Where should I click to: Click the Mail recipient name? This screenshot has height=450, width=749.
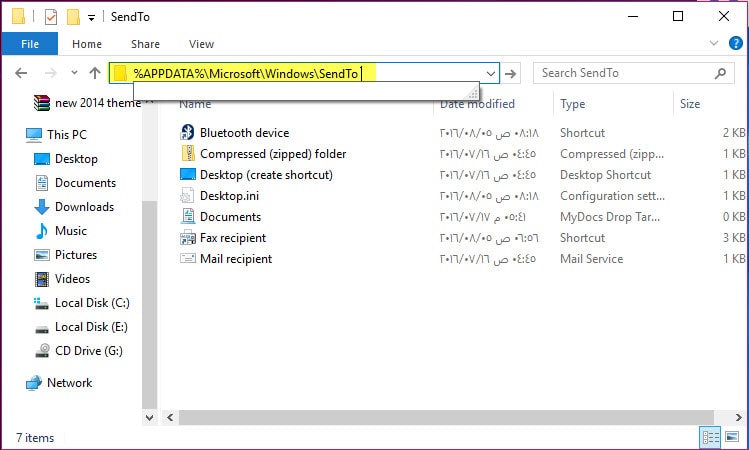click(235, 259)
